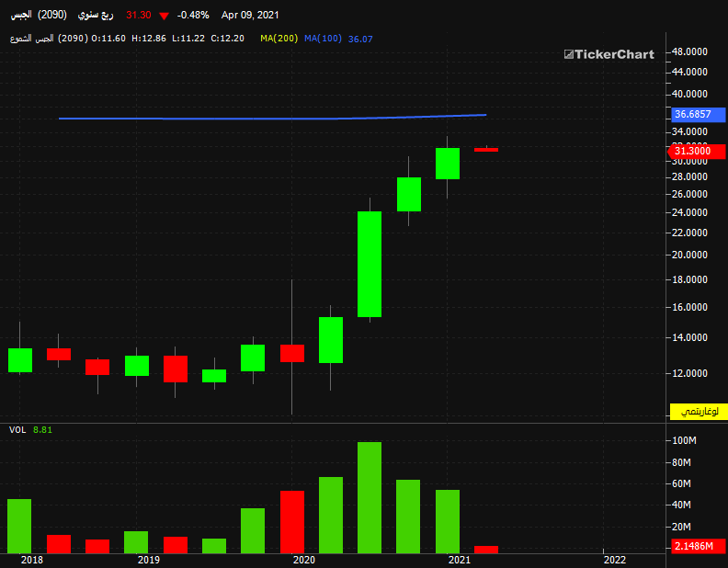Click the Apr 09, 2021 date in header

click(250, 15)
